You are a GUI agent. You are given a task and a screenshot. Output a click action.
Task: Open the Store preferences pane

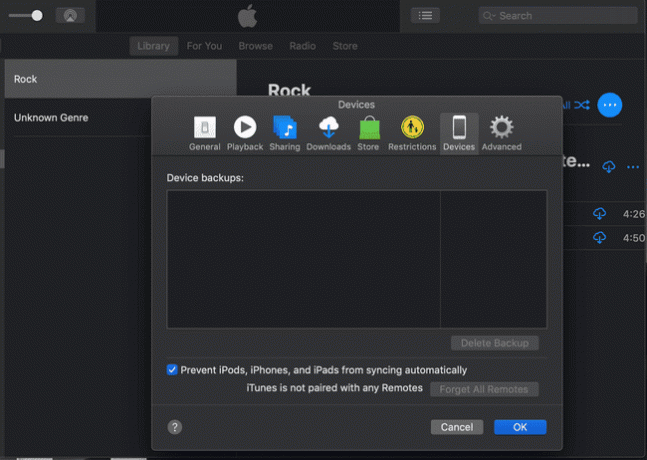pyautogui.click(x=368, y=133)
